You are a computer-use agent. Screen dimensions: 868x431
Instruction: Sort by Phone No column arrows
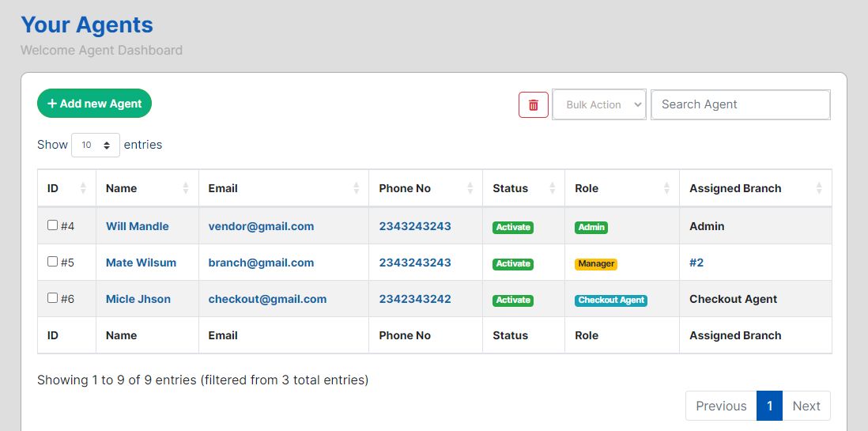point(470,188)
